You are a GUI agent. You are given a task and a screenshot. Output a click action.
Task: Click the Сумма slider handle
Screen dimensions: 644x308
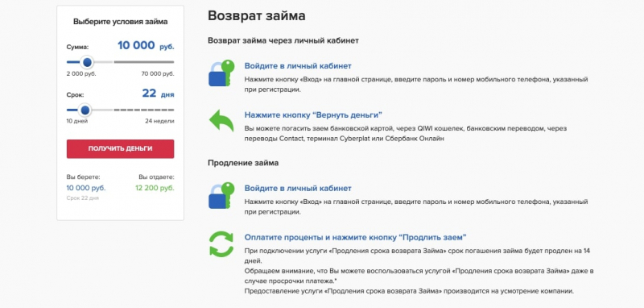(87, 62)
